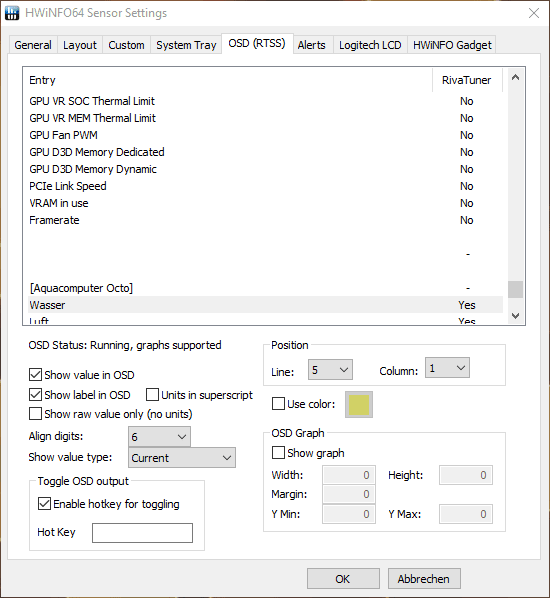This screenshot has height=598, width=550.
Task: Select the Wasser sensor row
Action: (x=265, y=305)
